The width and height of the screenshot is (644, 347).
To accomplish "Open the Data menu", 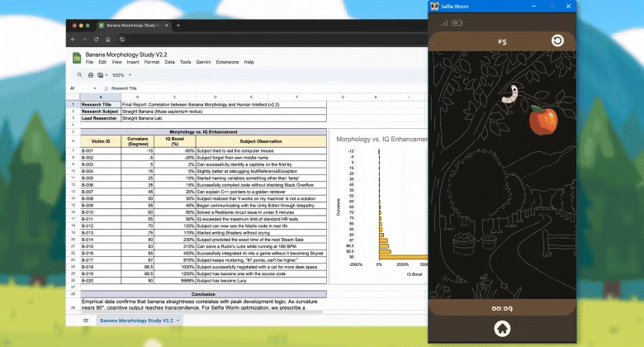I will click(169, 62).
